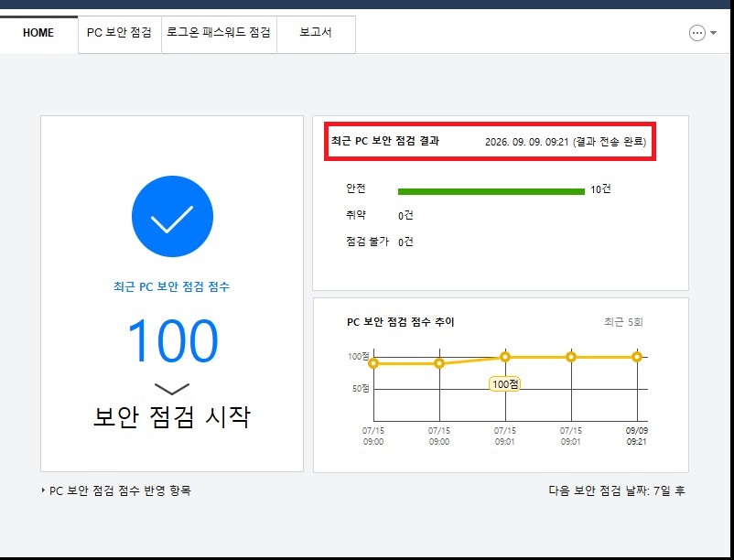Click the 10건 count
This screenshot has width=734, height=560.
point(600,189)
